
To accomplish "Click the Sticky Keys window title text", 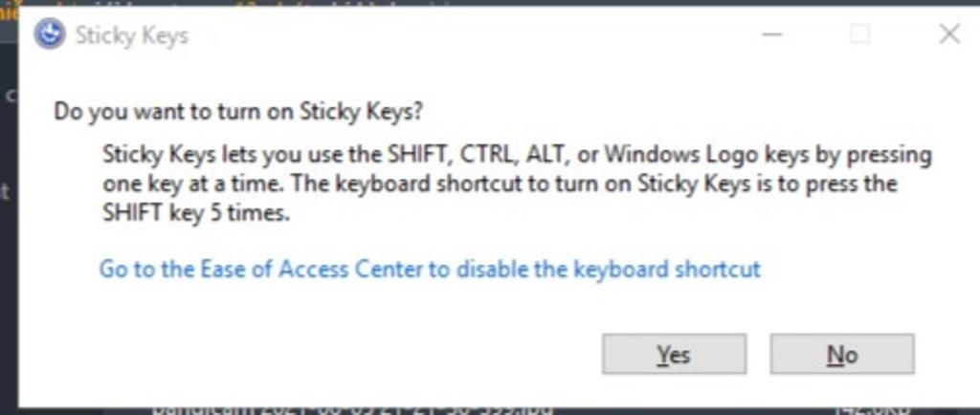I will point(131,35).
